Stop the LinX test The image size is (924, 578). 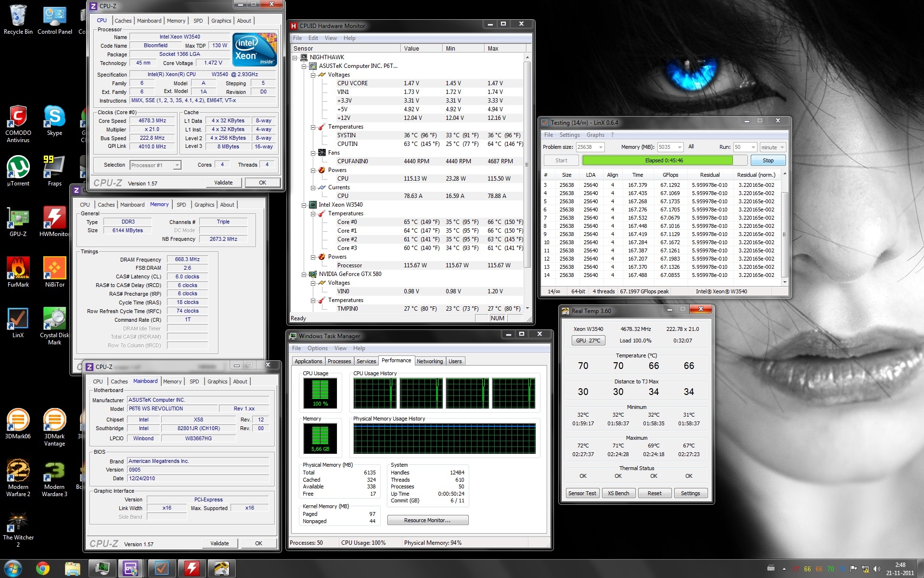[768, 160]
